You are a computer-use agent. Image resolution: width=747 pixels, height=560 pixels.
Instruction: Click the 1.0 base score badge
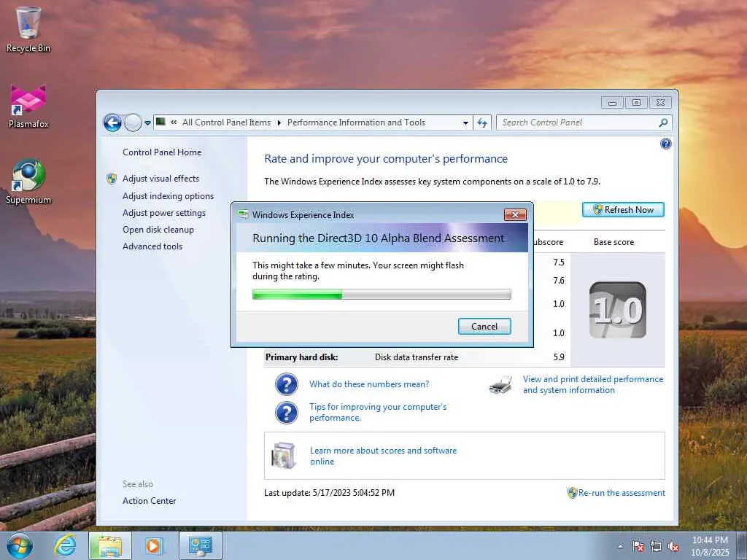[617, 310]
